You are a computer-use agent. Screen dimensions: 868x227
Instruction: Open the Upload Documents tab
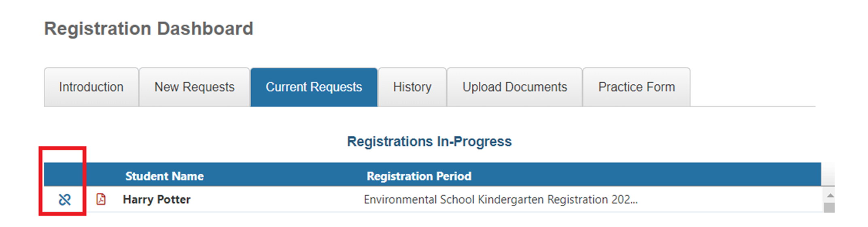(514, 87)
